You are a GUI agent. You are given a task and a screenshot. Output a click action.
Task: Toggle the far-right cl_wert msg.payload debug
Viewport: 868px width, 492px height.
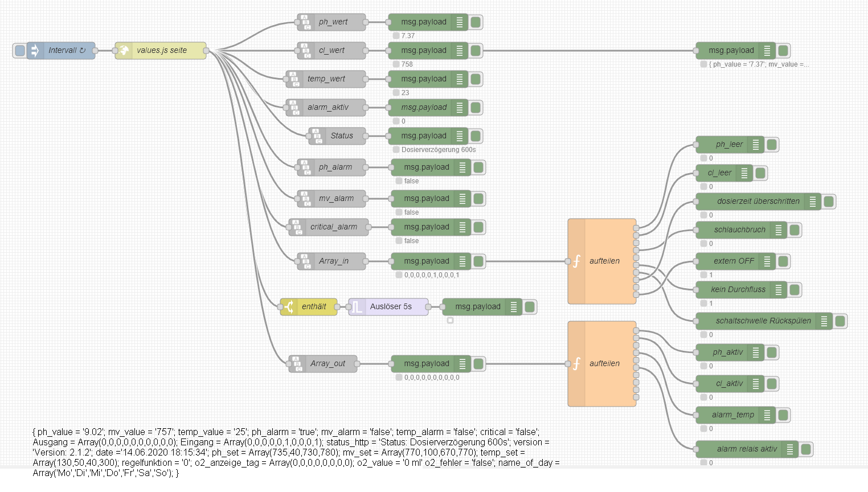(783, 51)
